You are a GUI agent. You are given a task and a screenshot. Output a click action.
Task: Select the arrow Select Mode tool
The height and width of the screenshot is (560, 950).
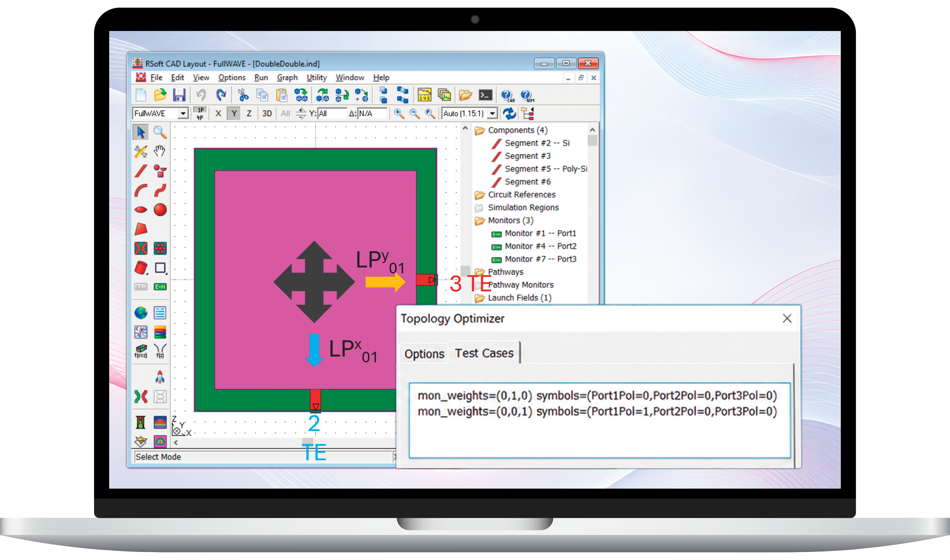pos(140,132)
